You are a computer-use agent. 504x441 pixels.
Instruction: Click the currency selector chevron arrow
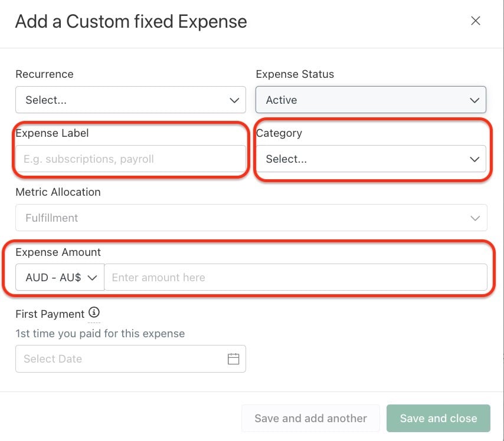(x=92, y=278)
